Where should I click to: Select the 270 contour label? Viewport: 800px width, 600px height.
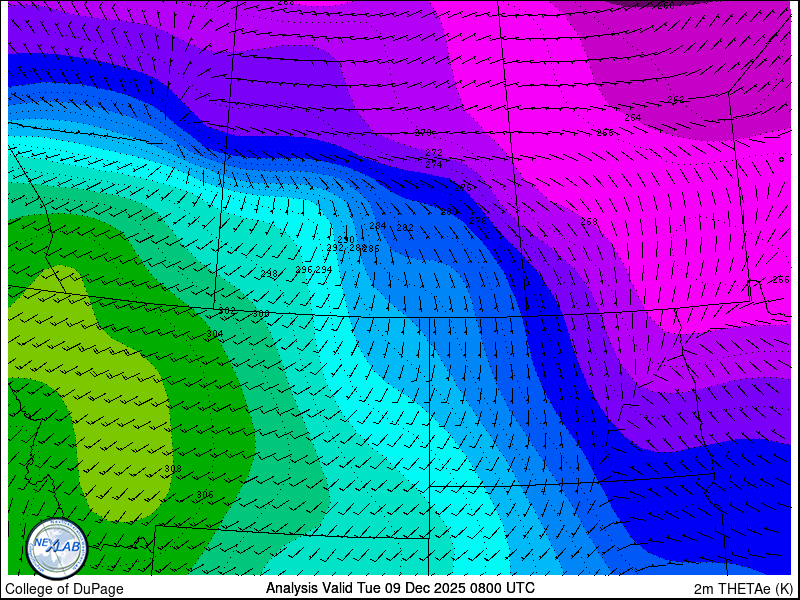coord(423,133)
